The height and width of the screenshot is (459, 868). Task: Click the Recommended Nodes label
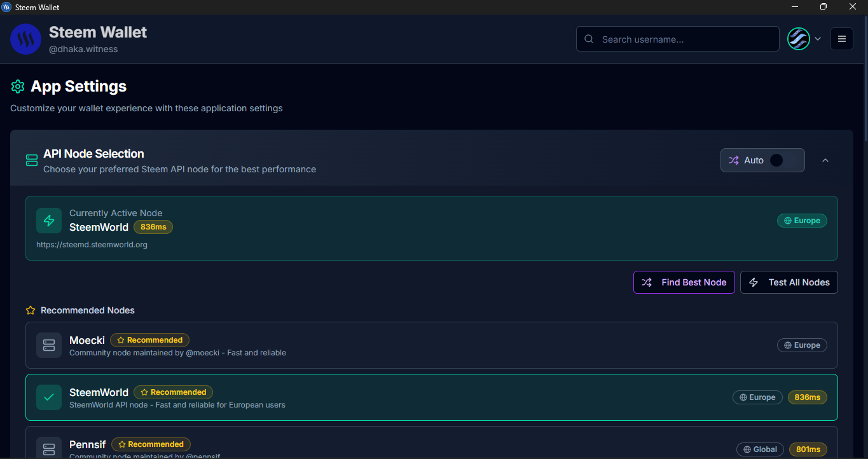pyautogui.click(x=88, y=310)
